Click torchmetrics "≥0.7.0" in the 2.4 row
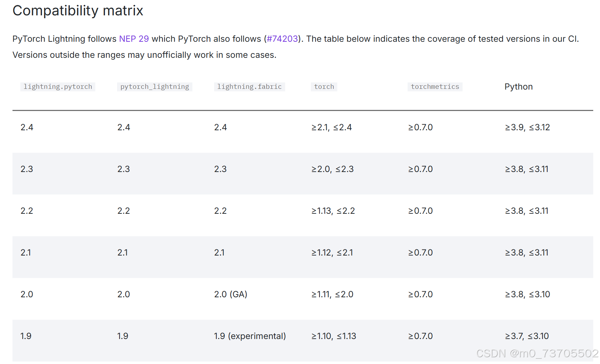Viewport: 600px width, 364px height. point(420,127)
